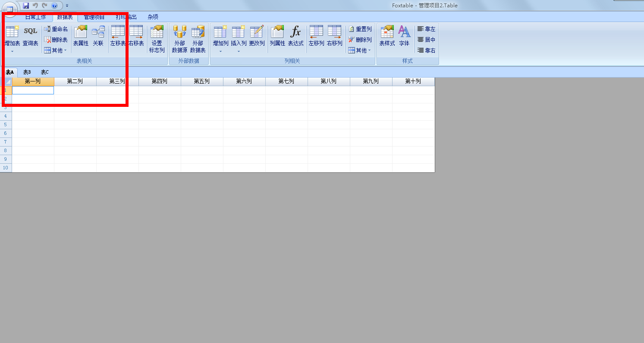Open 其他 dropdown in 列相关 group
This screenshot has height=343, width=644.
point(360,50)
